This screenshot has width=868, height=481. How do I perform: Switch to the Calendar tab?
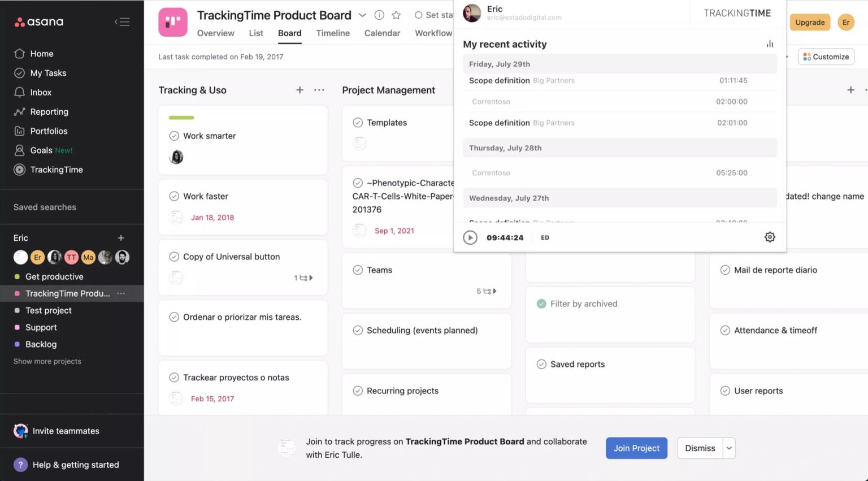[382, 33]
